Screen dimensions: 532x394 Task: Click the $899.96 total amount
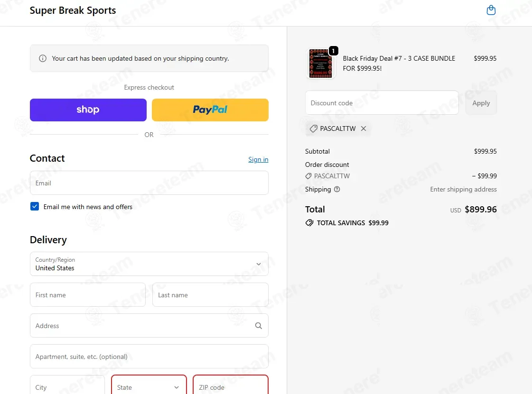coord(480,209)
